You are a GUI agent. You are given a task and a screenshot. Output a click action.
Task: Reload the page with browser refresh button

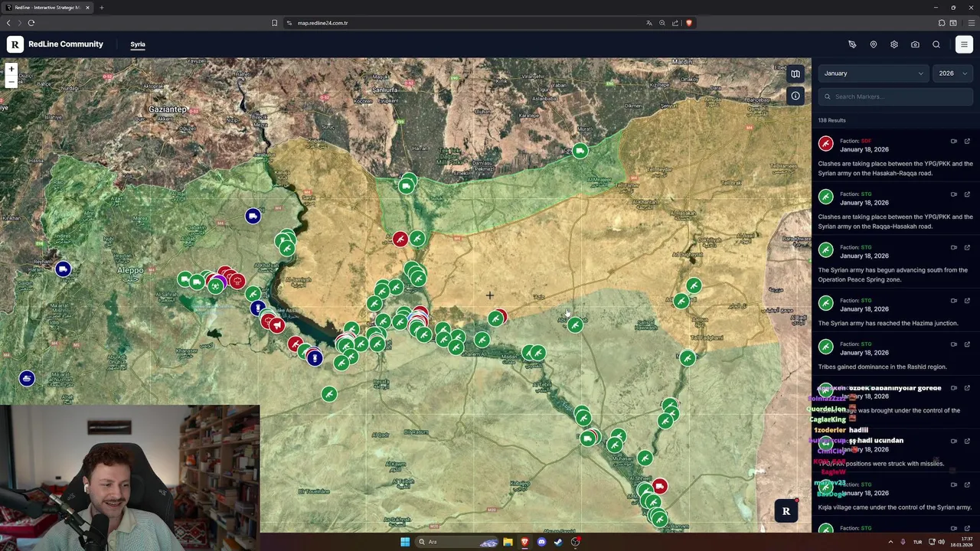[31, 23]
